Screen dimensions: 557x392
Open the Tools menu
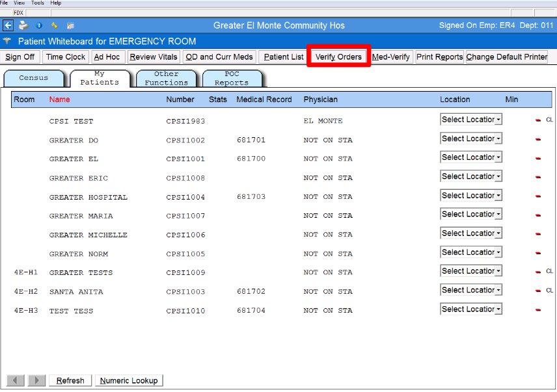(37, 3)
